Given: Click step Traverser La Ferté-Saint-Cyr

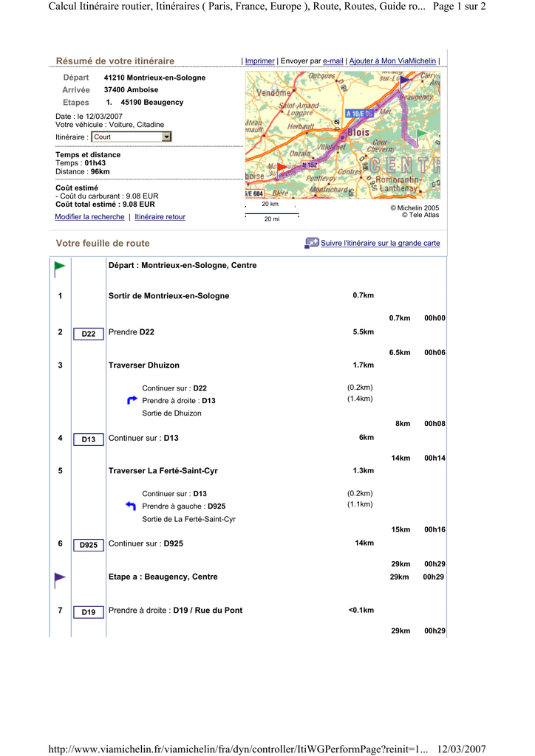Looking at the screenshot, I should pyautogui.click(x=163, y=470).
